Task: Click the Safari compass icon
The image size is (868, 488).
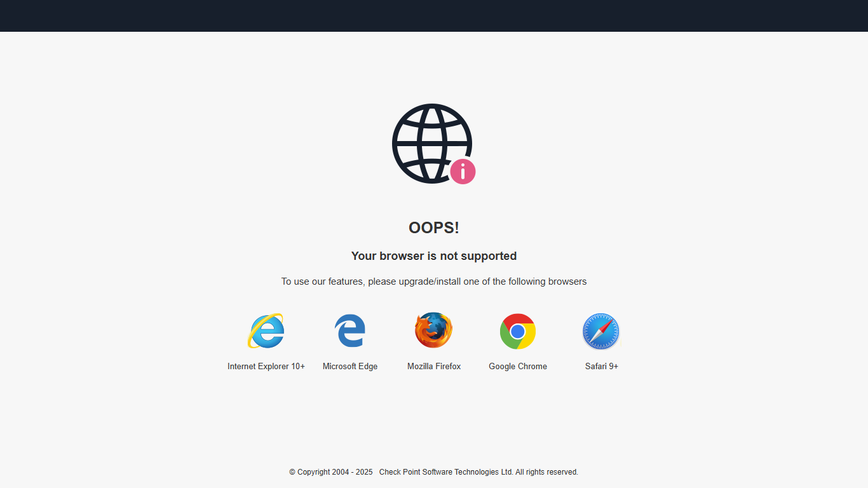Action: tap(601, 331)
